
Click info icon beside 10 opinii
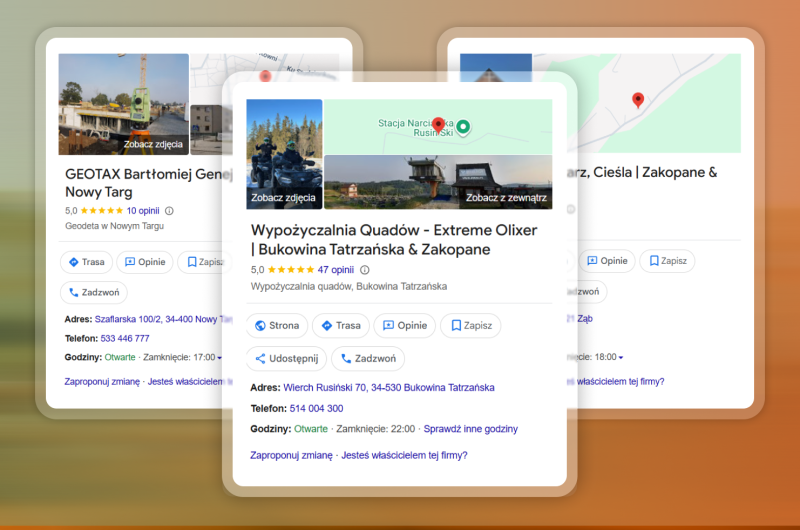tap(169, 211)
